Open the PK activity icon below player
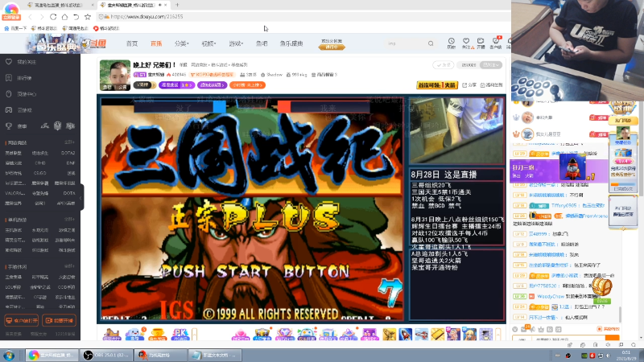 [180, 335]
